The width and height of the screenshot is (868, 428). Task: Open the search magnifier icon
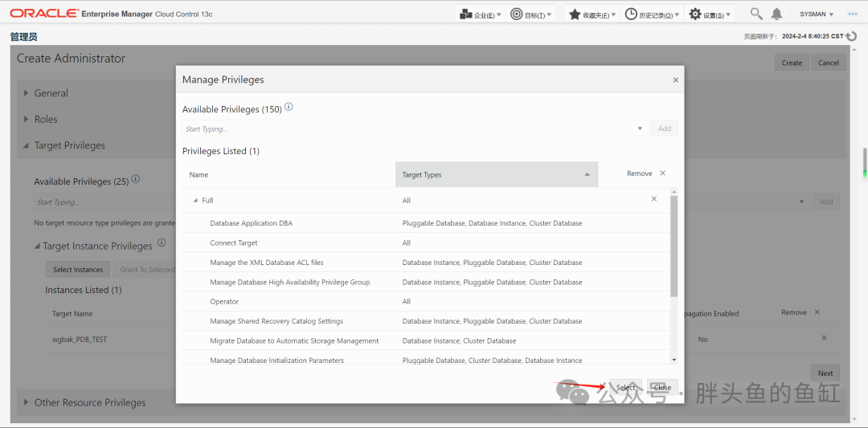click(755, 14)
